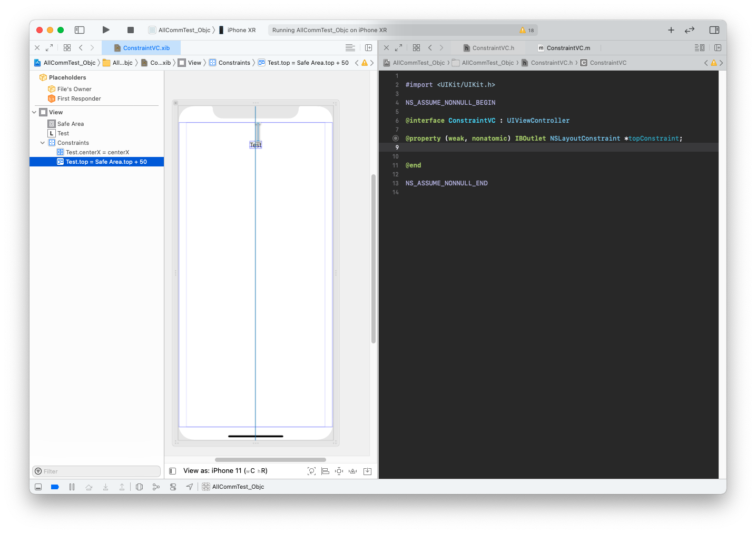Open the Constraints breadcrumb in jump bar

pyautogui.click(x=230, y=63)
